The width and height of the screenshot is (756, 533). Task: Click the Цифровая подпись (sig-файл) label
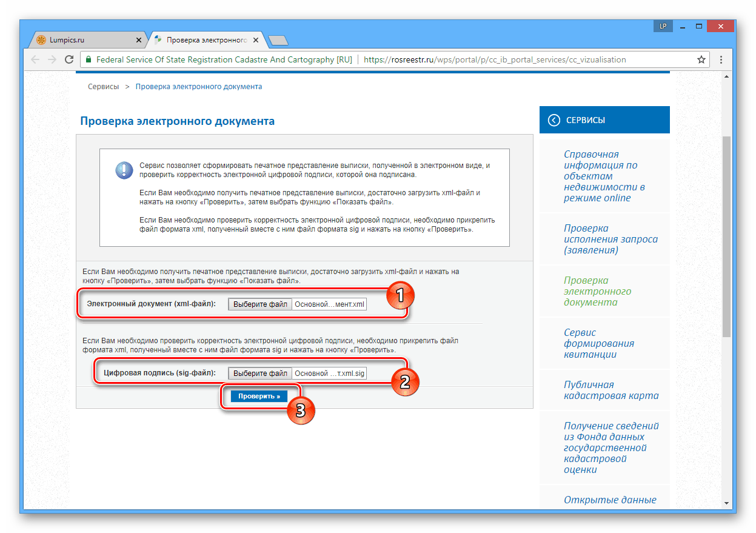click(159, 373)
